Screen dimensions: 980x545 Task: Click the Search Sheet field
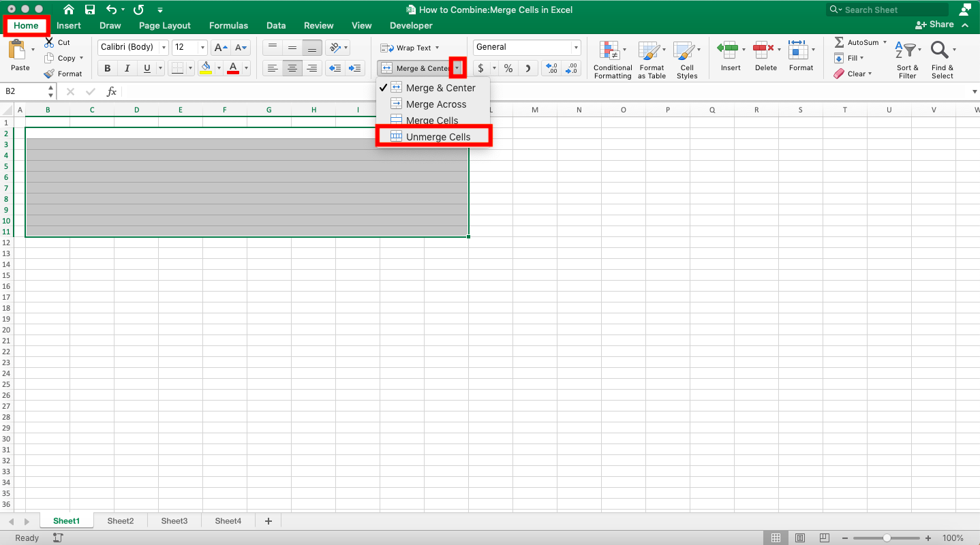[x=888, y=10]
